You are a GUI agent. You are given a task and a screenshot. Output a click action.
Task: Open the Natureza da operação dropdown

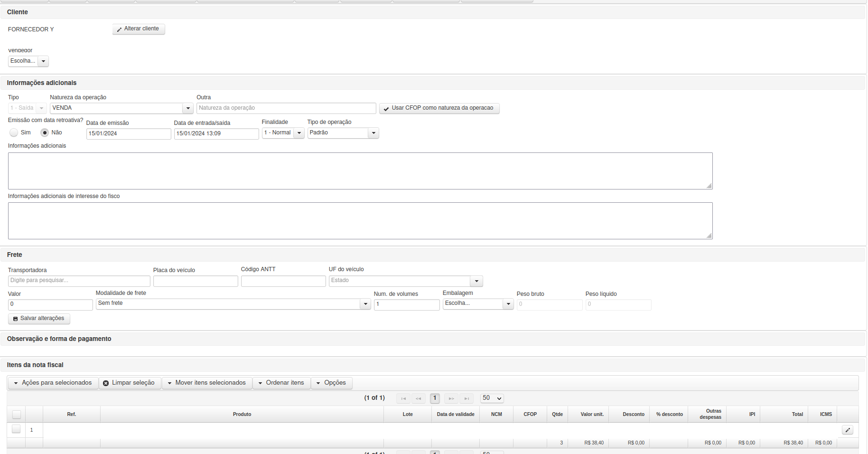point(121,108)
